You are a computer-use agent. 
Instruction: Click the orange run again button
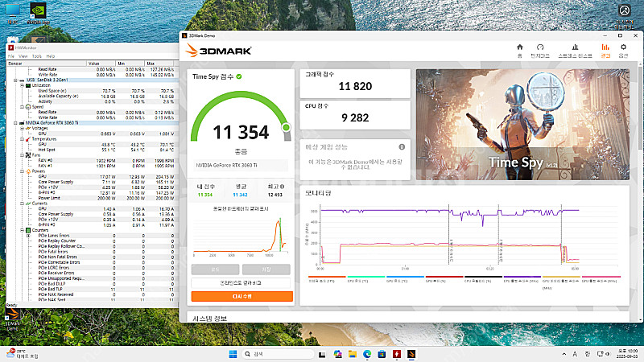(242, 296)
